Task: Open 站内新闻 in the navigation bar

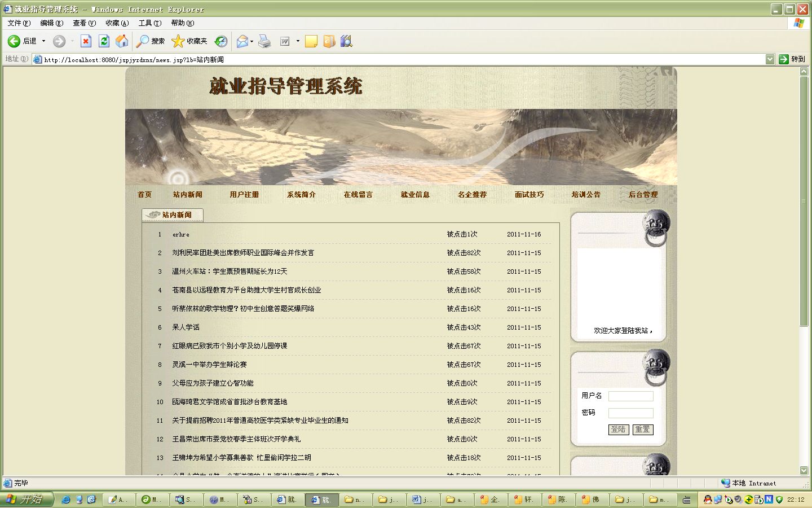Action: tap(188, 195)
